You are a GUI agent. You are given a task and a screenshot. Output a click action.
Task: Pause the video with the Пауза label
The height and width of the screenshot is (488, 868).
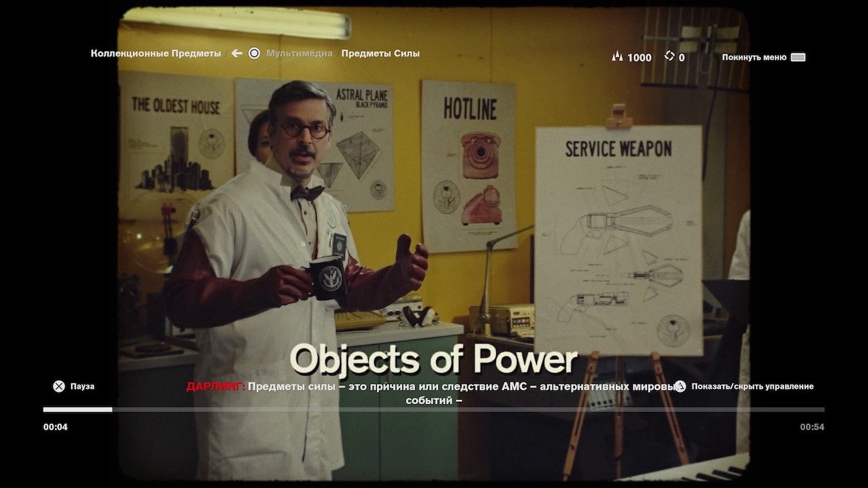pyautogui.click(x=82, y=386)
